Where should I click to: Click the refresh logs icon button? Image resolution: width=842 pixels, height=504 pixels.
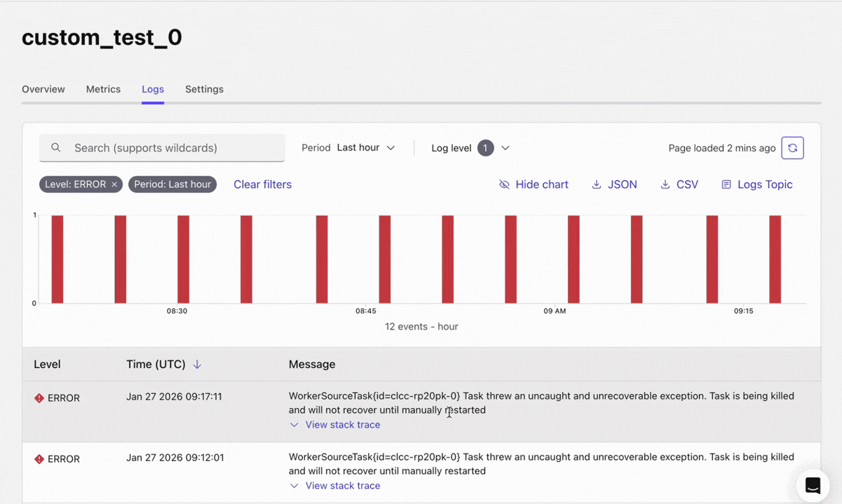pos(792,148)
